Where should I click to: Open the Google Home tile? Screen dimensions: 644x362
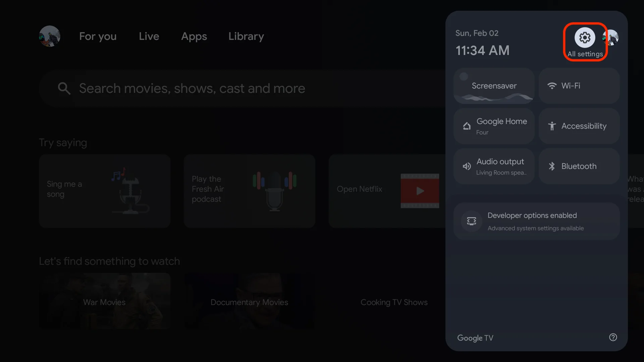494,126
